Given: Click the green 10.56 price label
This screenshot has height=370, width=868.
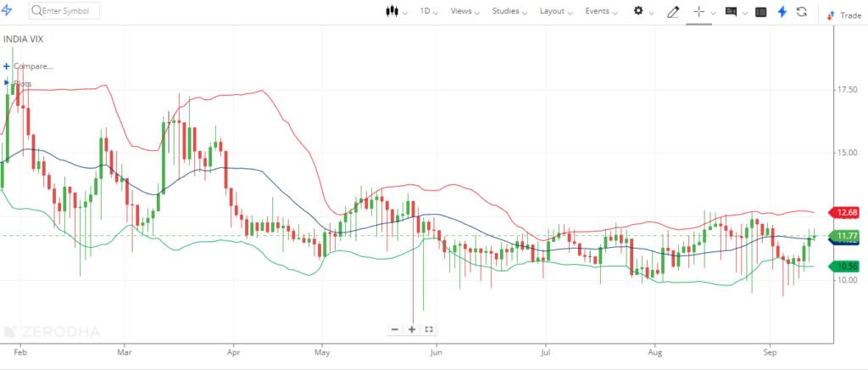Looking at the screenshot, I should 843,266.
